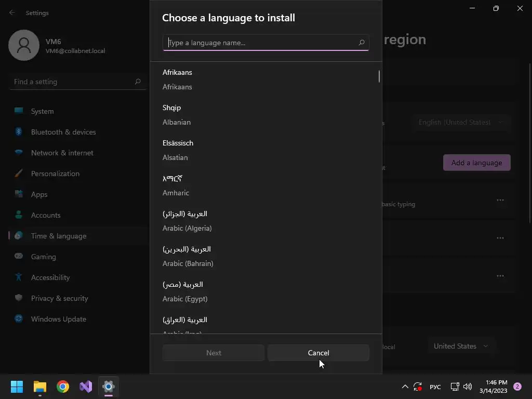Select Amharic language
532x399 pixels.
pyautogui.click(x=265, y=185)
